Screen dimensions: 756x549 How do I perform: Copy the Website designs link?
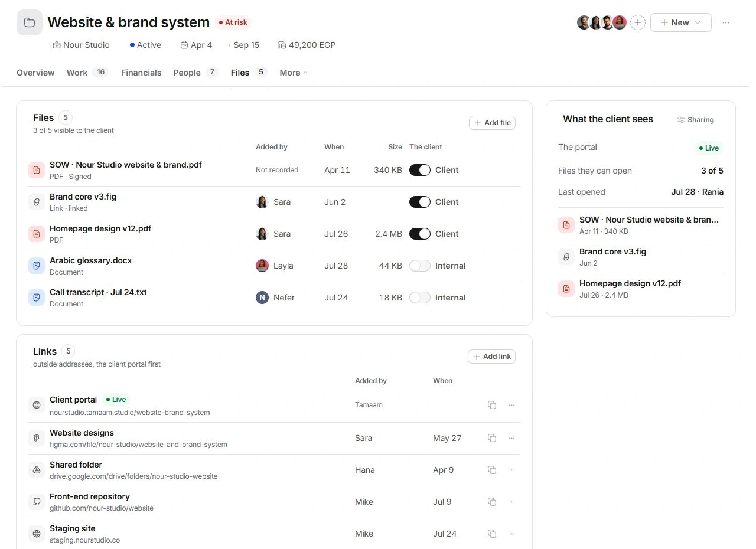coord(492,438)
